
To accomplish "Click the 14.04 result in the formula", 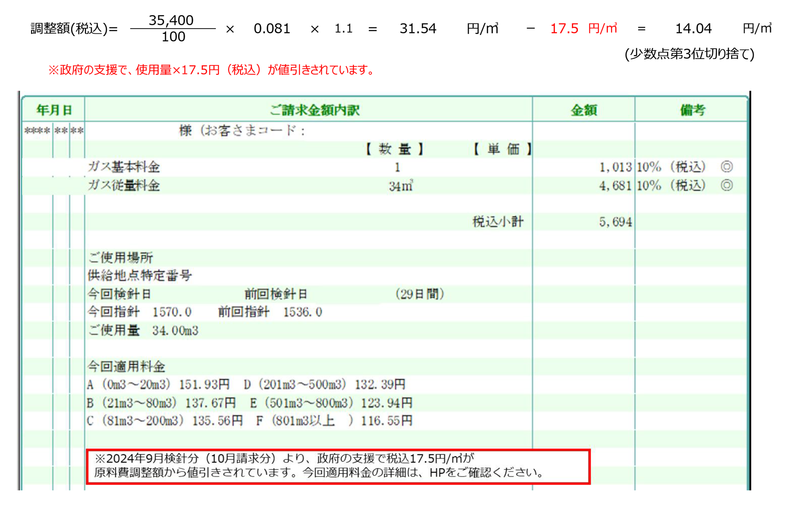I will (x=693, y=29).
